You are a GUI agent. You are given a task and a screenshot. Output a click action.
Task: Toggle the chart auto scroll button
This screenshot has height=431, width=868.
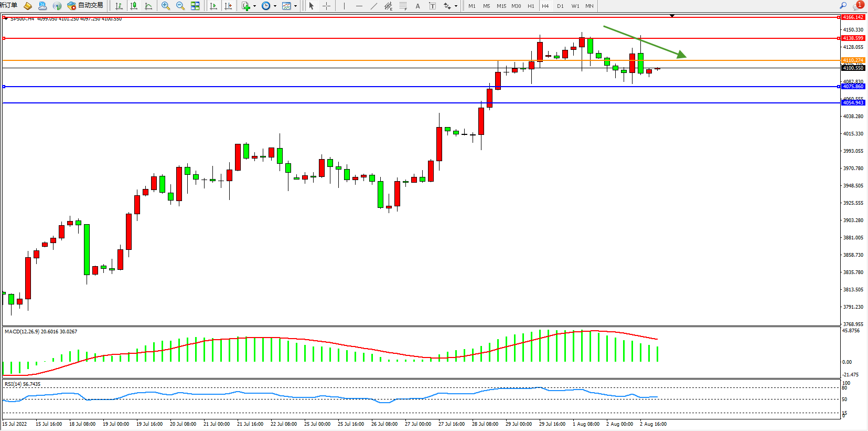(x=213, y=6)
